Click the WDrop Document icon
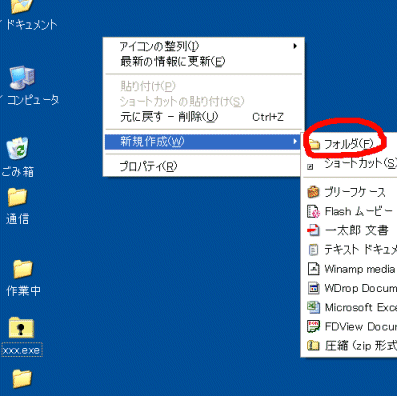This screenshot has height=396, width=397. tap(313, 288)
